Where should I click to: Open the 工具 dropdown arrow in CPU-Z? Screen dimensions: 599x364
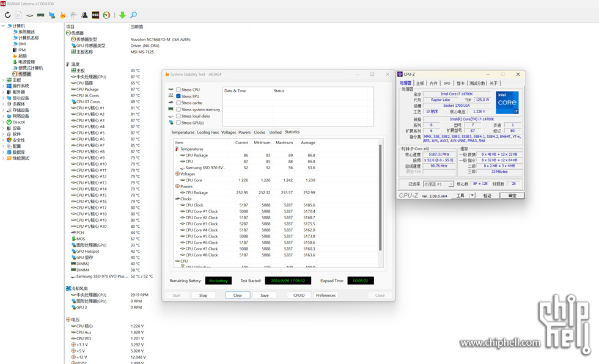point(472,195)
